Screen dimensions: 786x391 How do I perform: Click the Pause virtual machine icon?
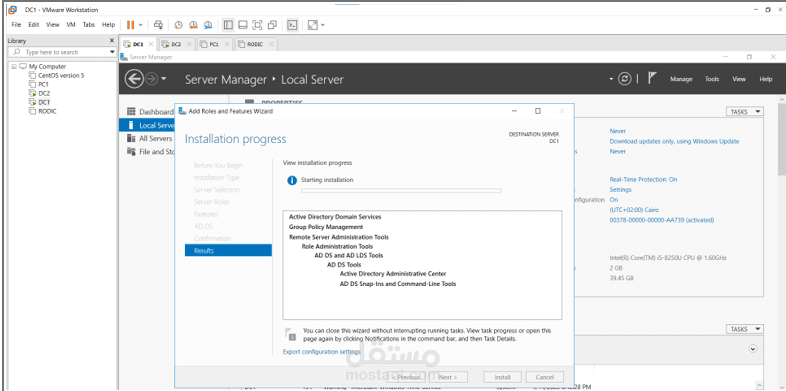click(x=130, y=25)
